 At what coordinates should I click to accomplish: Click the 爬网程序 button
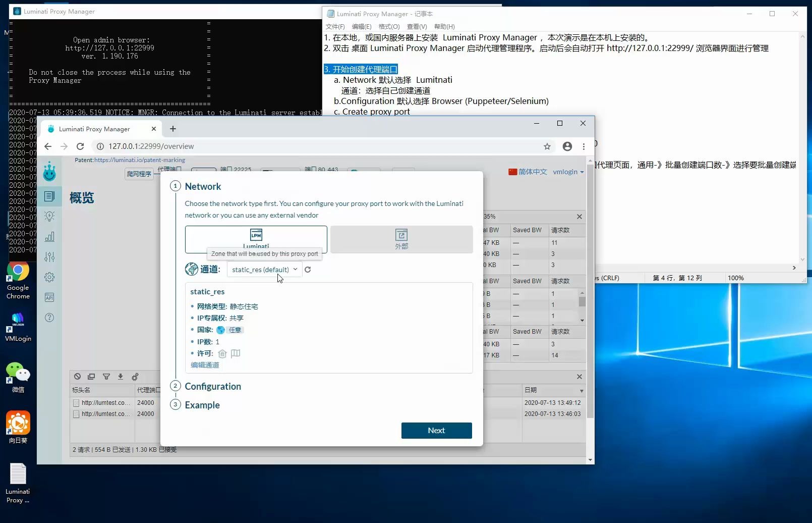[139, 174]
